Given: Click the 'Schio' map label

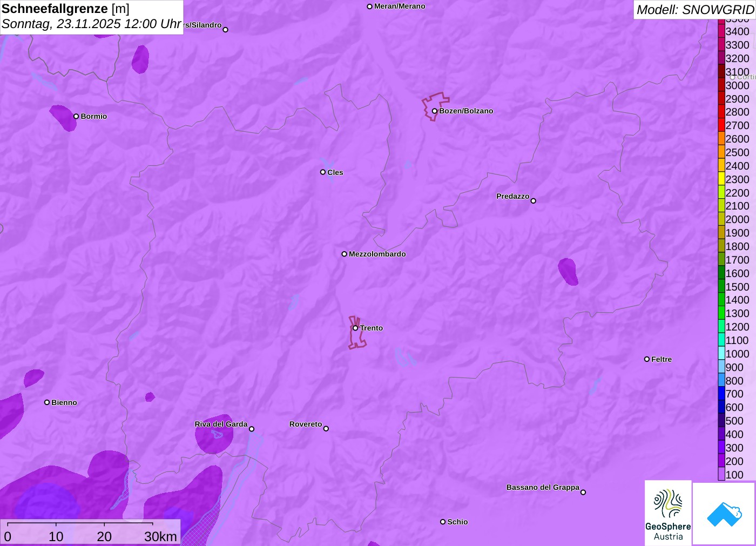Looking at the screenshot, I should [457, 522].
